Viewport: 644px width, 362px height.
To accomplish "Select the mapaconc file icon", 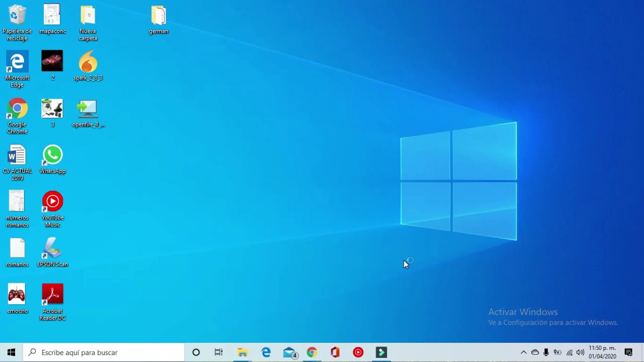I will 52,19.
